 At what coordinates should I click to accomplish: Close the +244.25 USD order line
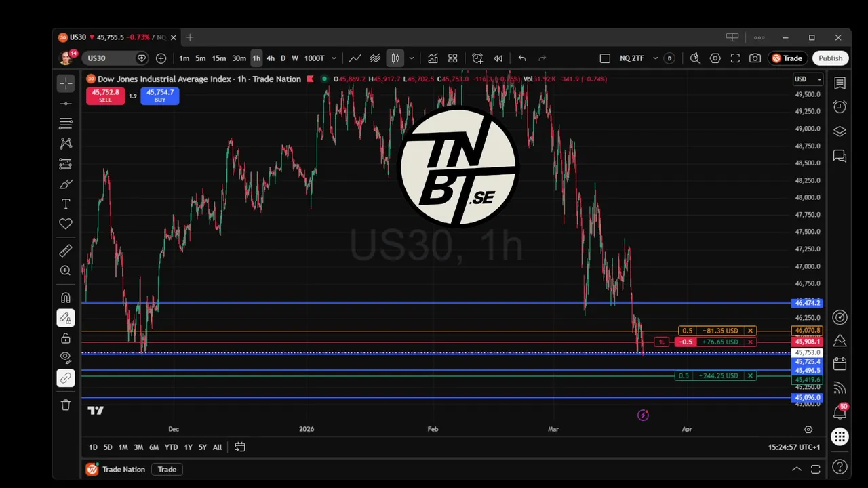pos(750,376)
